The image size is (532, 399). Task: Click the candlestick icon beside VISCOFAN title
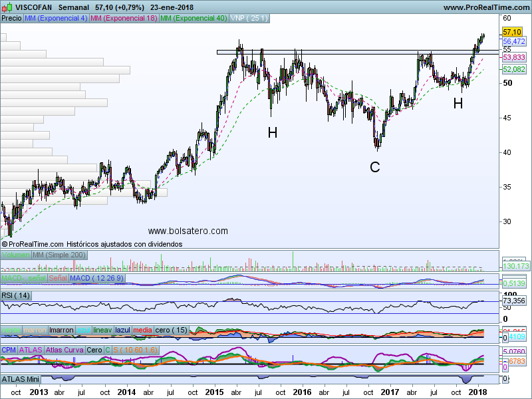5,7
